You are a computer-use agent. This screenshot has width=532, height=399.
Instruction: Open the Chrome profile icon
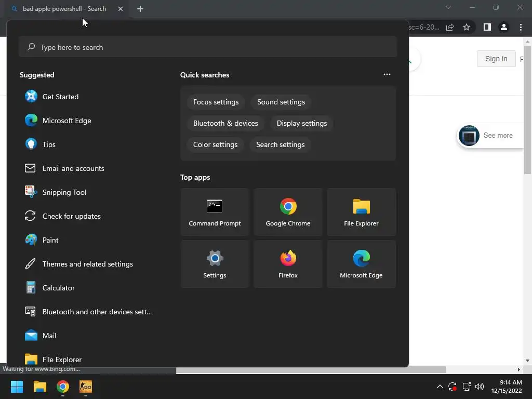pos(504,27)
